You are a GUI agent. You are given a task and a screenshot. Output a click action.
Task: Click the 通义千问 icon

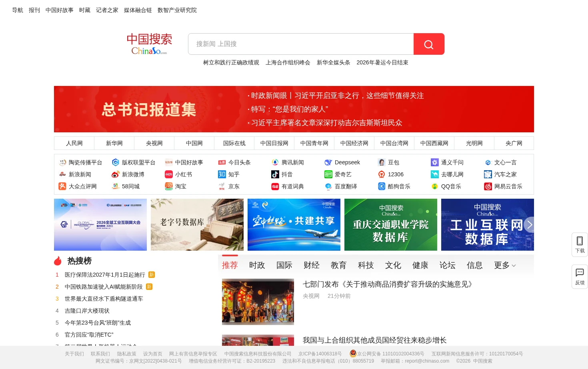pos(435,162)
